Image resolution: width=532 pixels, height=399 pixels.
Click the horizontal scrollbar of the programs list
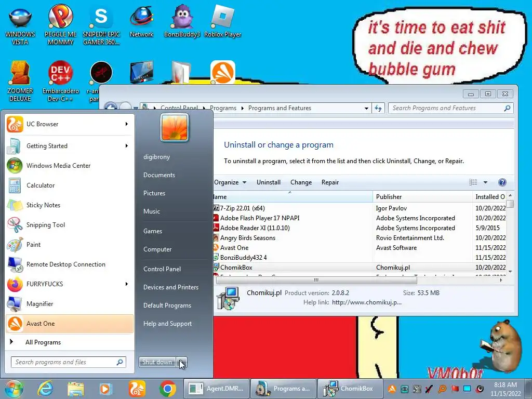pyautogui.click(x=316, y=280)
